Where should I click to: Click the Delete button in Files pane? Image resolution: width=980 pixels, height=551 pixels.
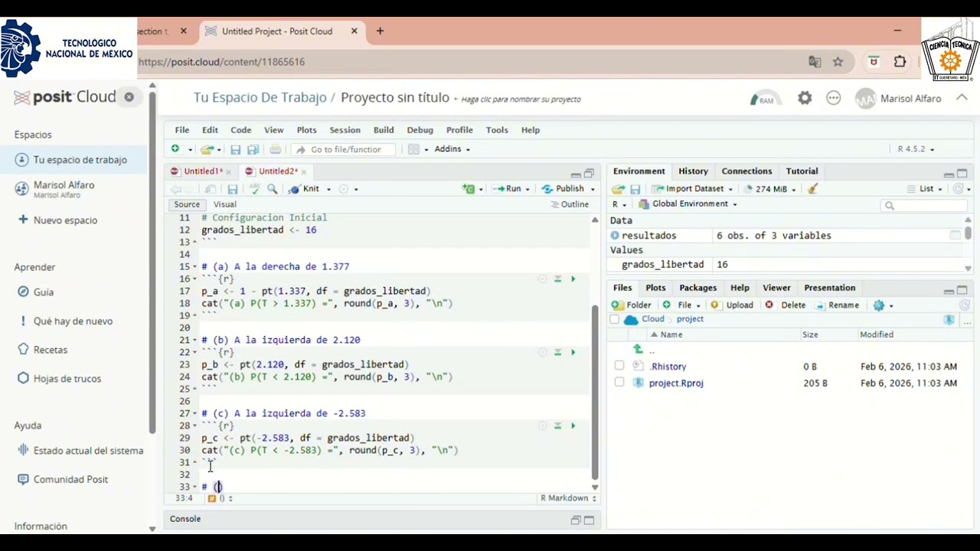coord(786,305)
